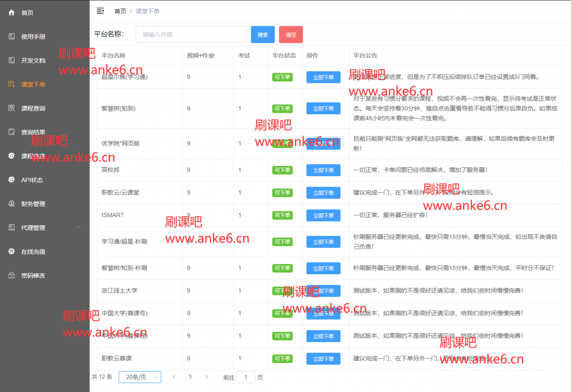Open the 20条/页 page size dropdown
This screenshot has width=571, height=392.
[140, 377]
